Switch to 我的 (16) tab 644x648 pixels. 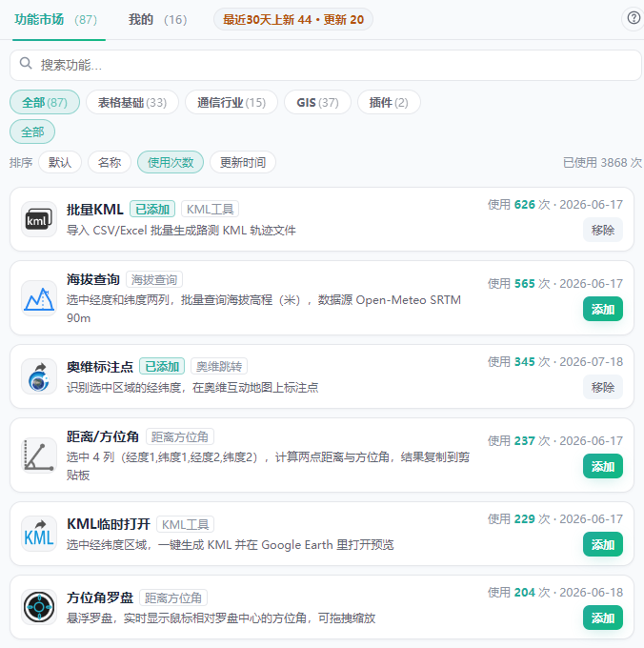157,20
